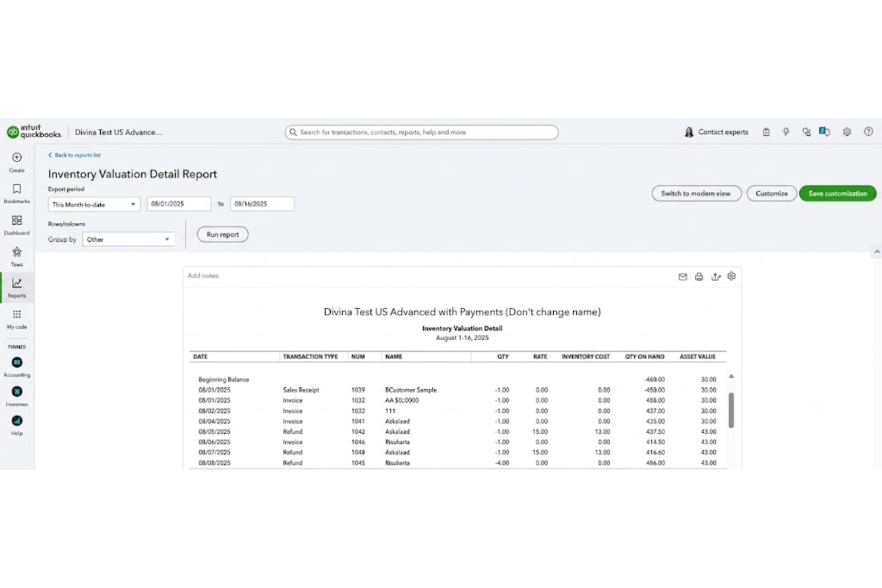Image resolution: width=882 pixels, height=588 pixels.
Task: Open the Invoice dated 08/02/2025
Action: [x=293, y=411]
